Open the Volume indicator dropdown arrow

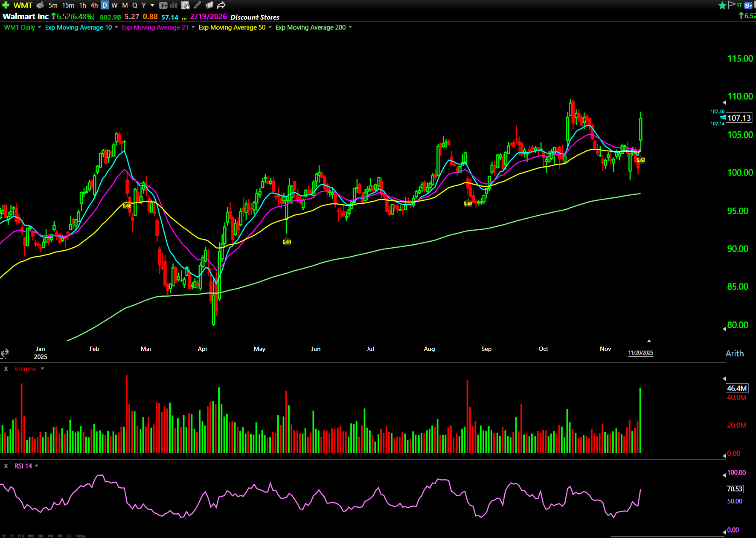click(42, 369)
